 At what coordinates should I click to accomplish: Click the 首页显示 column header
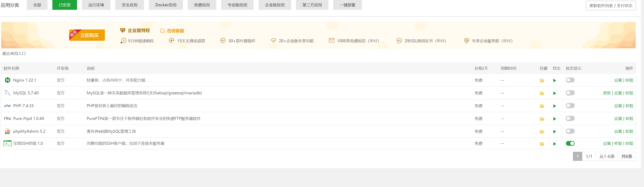tap(573, 68)
